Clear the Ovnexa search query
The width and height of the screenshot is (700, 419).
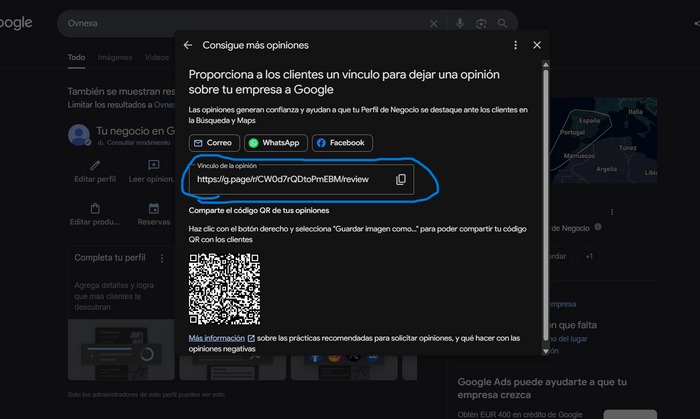tap(433, 24)
